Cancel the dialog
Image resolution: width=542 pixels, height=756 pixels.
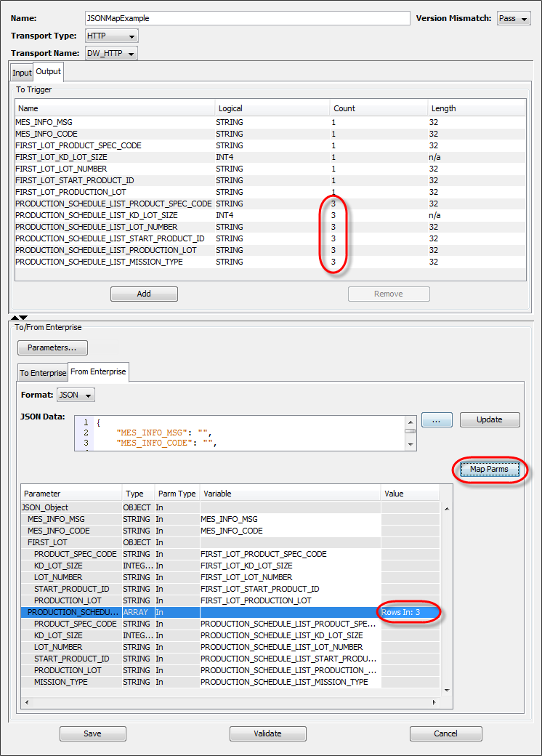click(445, 733)
